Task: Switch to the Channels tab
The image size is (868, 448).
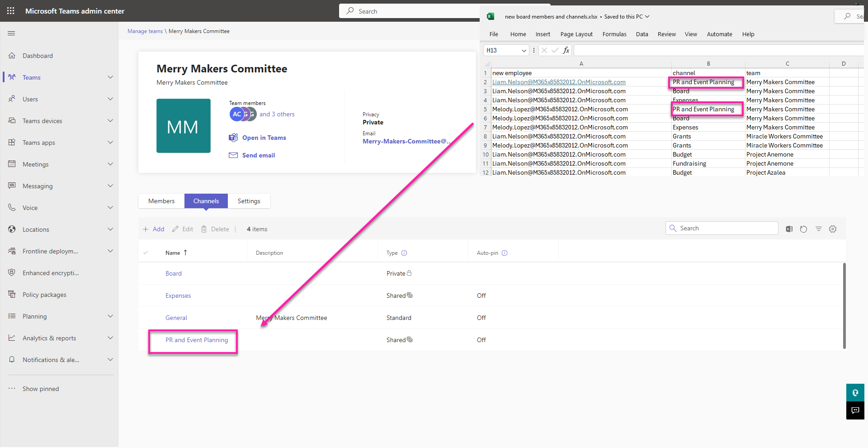Action: 206,201
